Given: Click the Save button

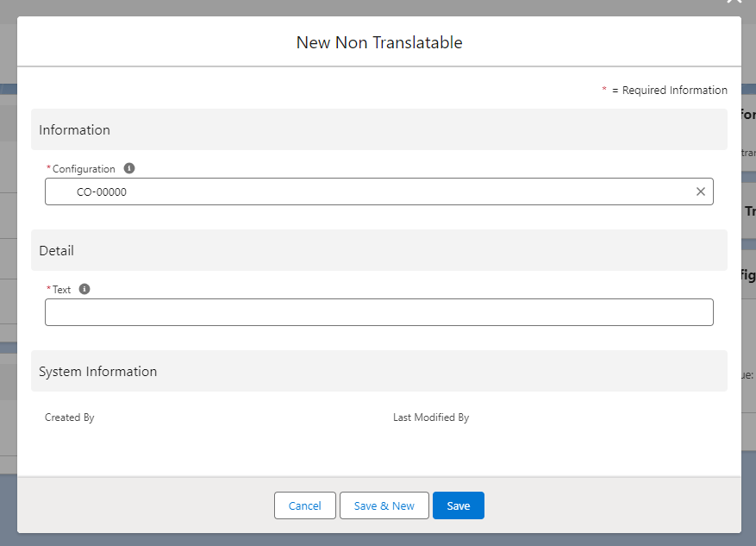Looking at the screenshot, I should tap(458, 505).
